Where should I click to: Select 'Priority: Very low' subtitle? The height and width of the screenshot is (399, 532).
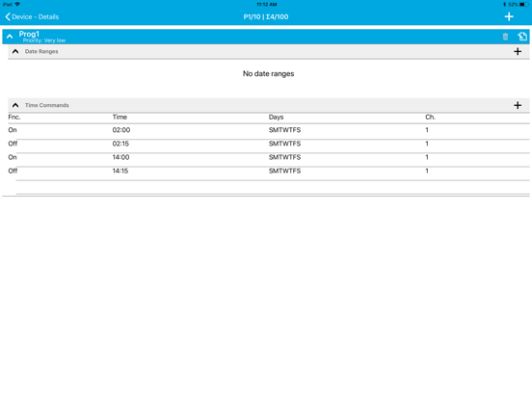[44, 40]
